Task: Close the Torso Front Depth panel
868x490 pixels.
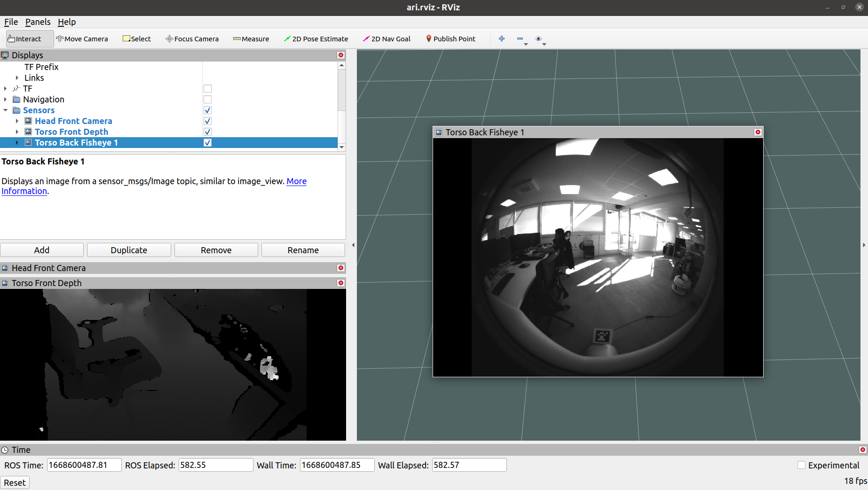Action: [x=341, y=283]
